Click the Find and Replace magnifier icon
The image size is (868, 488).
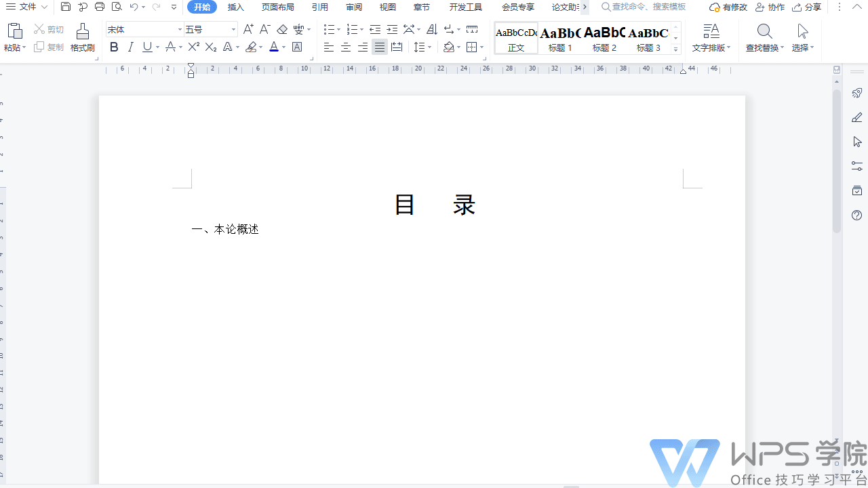764,31
